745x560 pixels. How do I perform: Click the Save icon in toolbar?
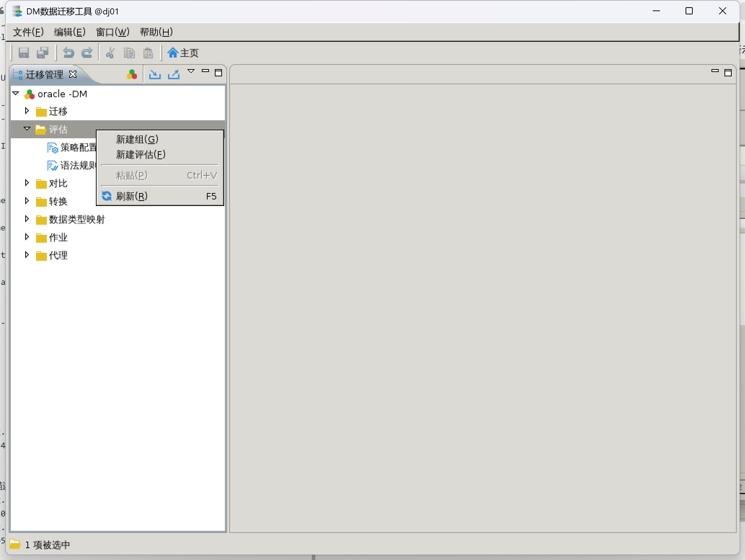click(24, 53)
